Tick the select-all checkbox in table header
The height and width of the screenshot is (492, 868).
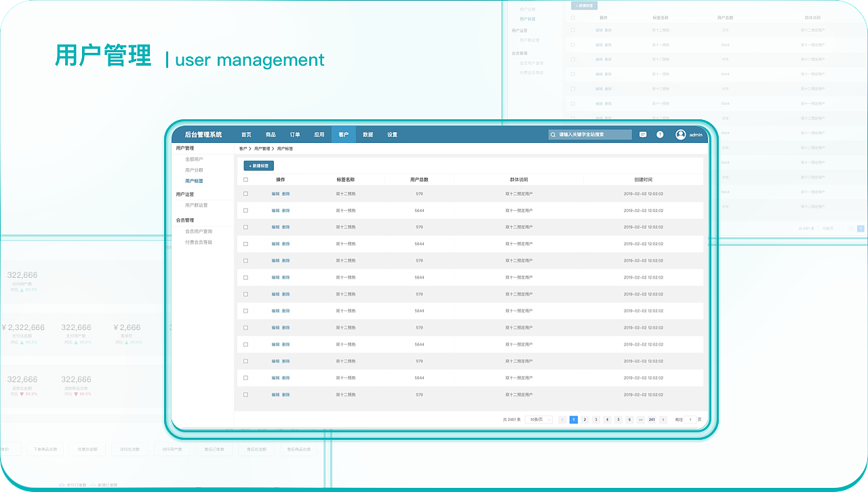pyautogui.click(x=245, y=180)
